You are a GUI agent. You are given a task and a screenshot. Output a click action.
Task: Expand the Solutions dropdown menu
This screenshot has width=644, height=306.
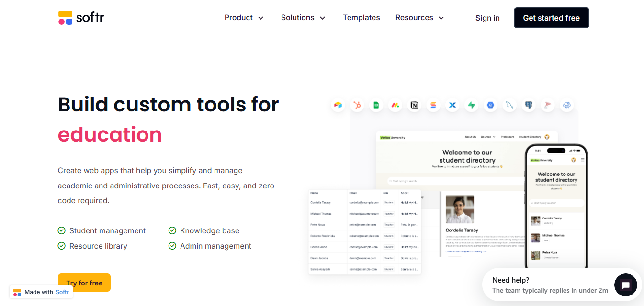[x=303, y=18]
